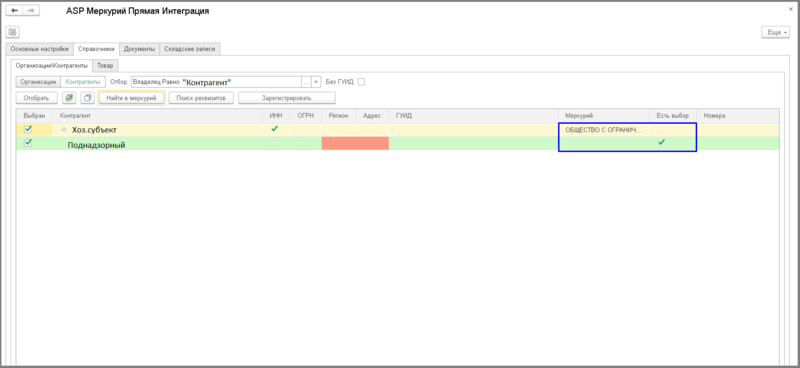
Task: Go forward with the right arrow button
Action: 31,11
